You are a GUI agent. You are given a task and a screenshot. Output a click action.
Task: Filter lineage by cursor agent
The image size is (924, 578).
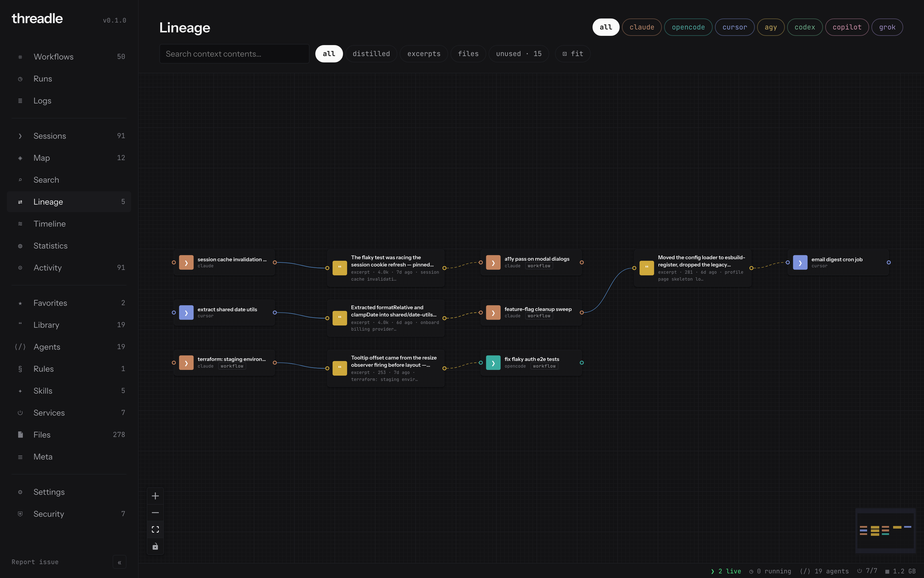point(735,27)
